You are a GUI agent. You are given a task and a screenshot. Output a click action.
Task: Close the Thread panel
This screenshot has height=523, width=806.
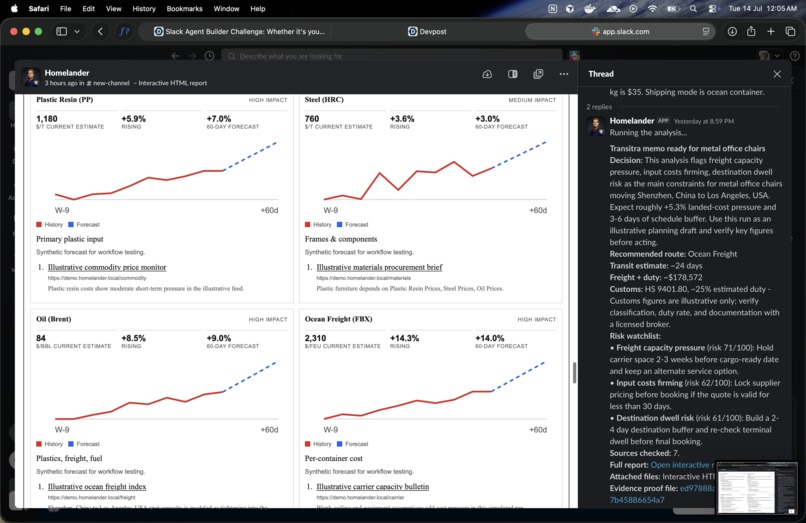[x=777, y=74]
